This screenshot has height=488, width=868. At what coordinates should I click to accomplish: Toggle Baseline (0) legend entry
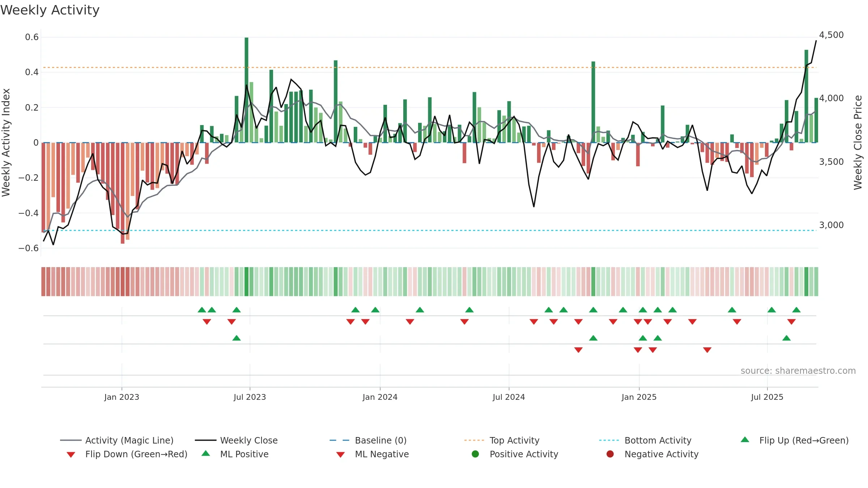(x=368, y=440)
